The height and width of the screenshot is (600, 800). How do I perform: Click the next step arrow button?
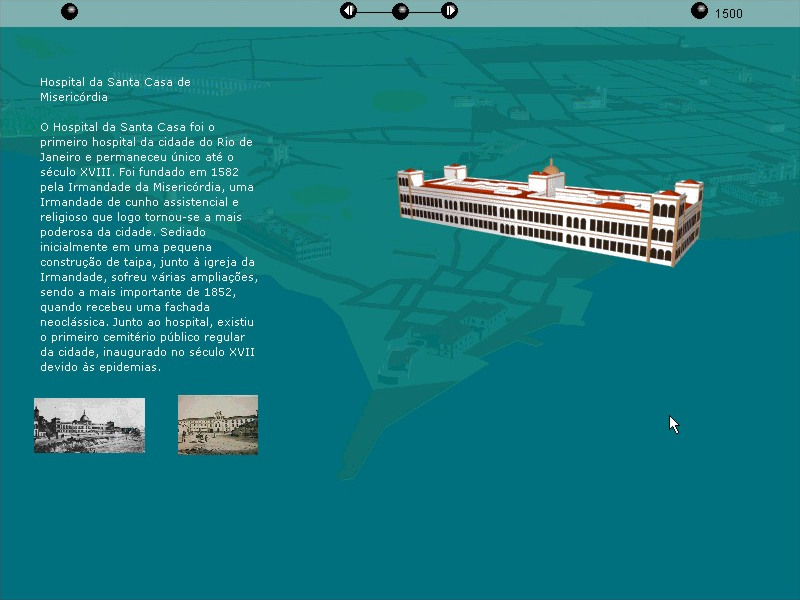click(449, 11)
